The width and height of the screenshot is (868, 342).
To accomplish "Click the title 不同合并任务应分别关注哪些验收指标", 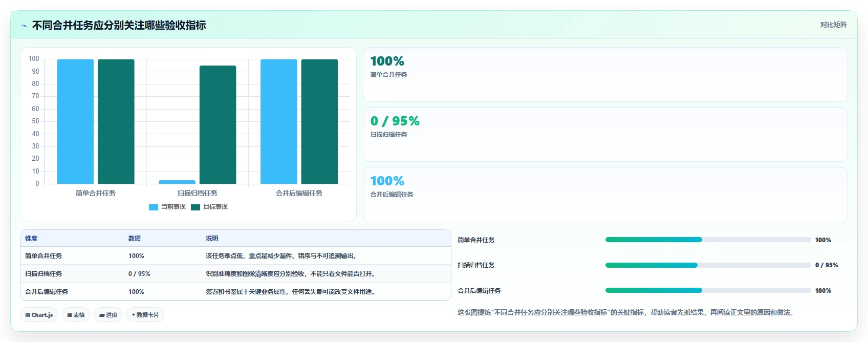I will click(x=119, y=26).
